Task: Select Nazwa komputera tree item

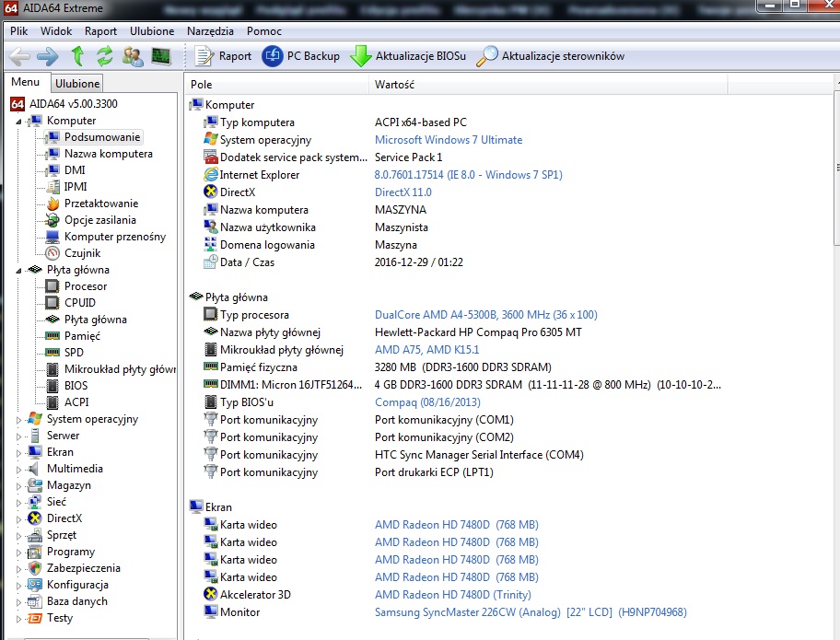Action: point(108,154)
